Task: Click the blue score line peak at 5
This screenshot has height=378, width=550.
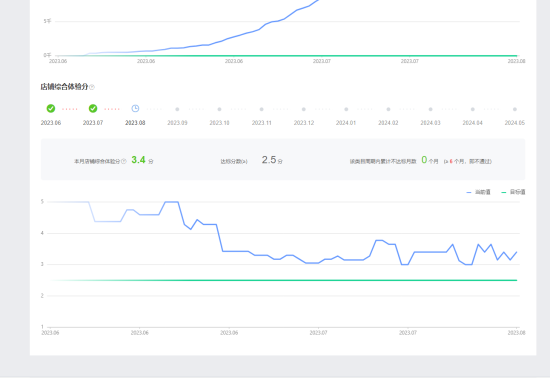Action: (x=172, y=202)
